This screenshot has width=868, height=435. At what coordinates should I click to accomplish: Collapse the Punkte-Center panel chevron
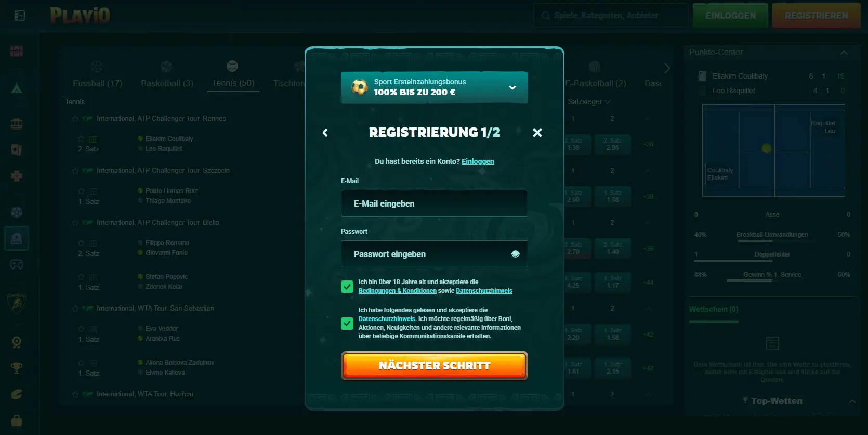click(844, 53)
